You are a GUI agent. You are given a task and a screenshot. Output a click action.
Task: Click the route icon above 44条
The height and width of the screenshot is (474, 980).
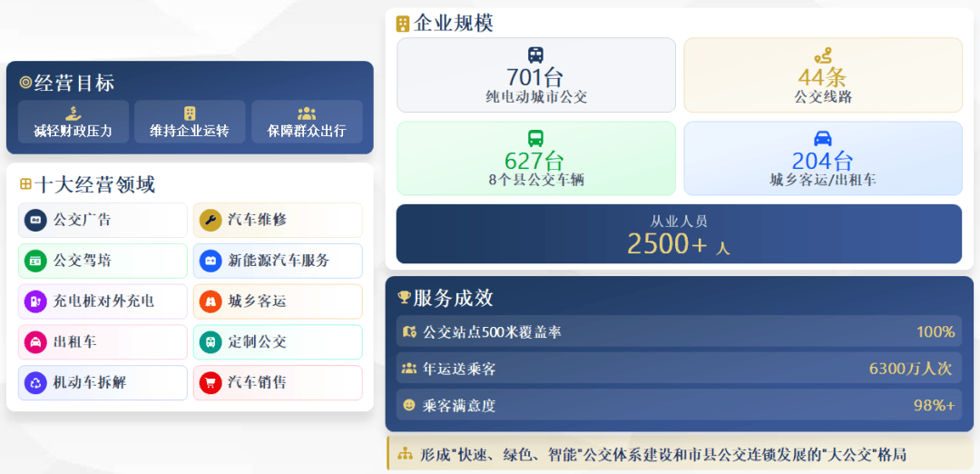[822, 55]
